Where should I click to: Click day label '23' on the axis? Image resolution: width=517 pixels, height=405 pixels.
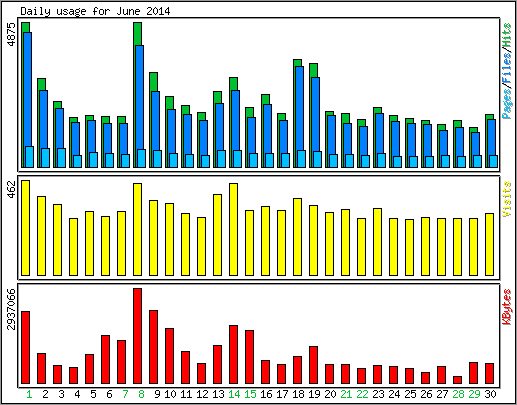[x=378, y=394]
